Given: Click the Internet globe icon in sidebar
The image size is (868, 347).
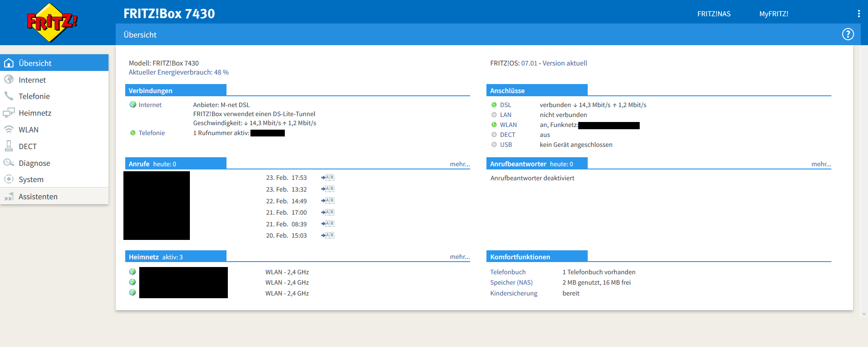Looking at the screenshot, I should (x=9, y=80).
